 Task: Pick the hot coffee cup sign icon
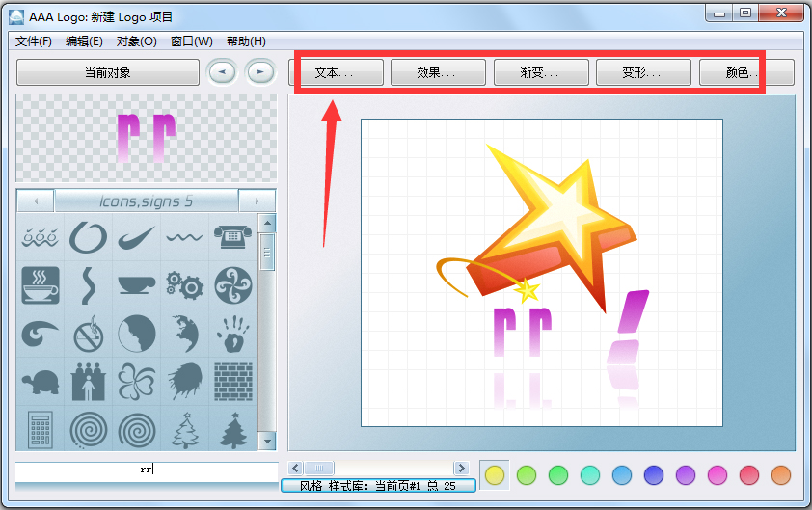pyautogui.click(x=41, y=284)
